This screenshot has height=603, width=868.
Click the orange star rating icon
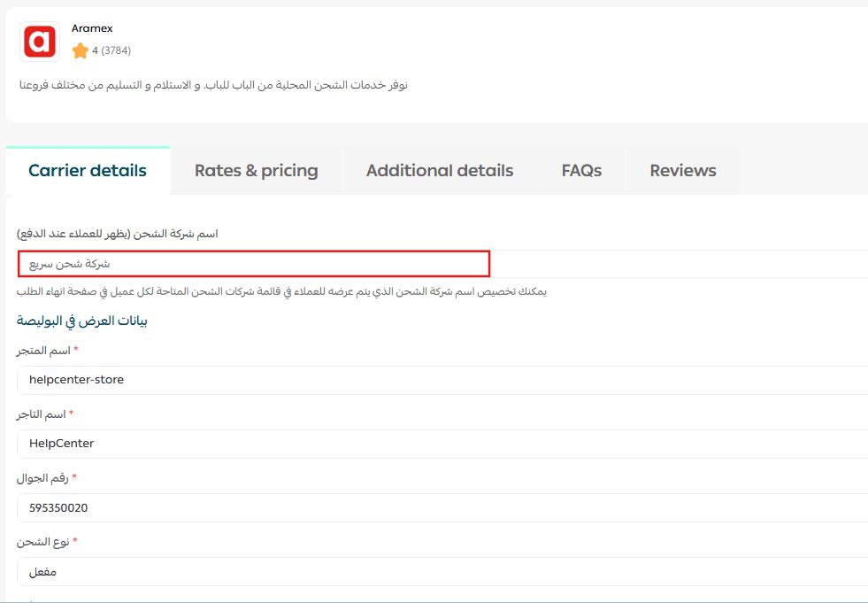81,50
